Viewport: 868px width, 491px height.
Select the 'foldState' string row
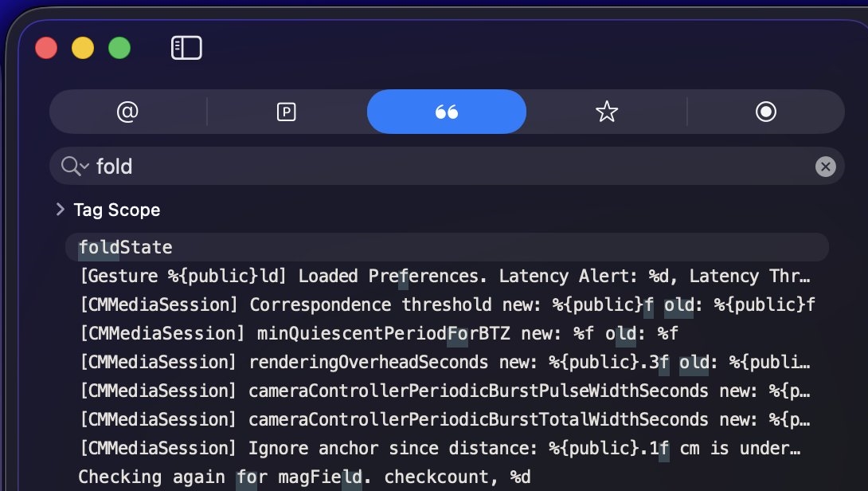coord(447,247)
